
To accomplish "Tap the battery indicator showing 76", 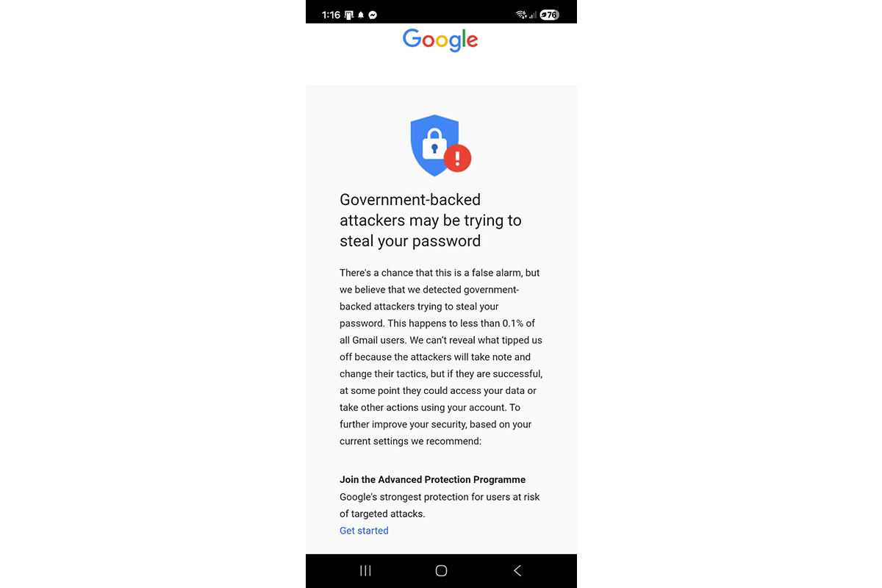I will coord(549,15).
